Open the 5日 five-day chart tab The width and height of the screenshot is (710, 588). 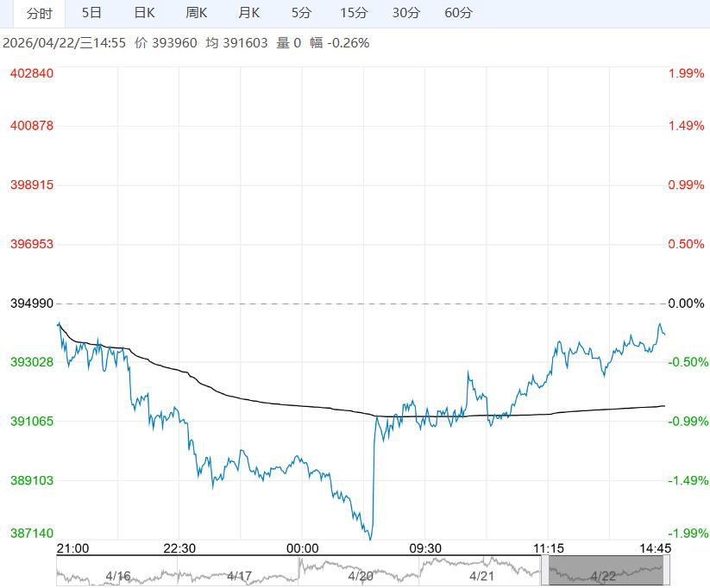(x=91, y=13)
